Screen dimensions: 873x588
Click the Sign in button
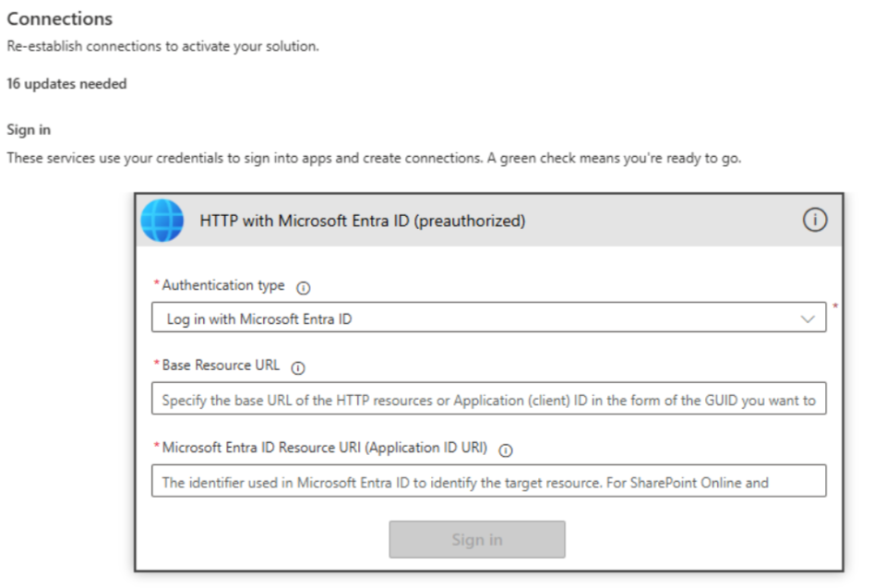[477, 539]
